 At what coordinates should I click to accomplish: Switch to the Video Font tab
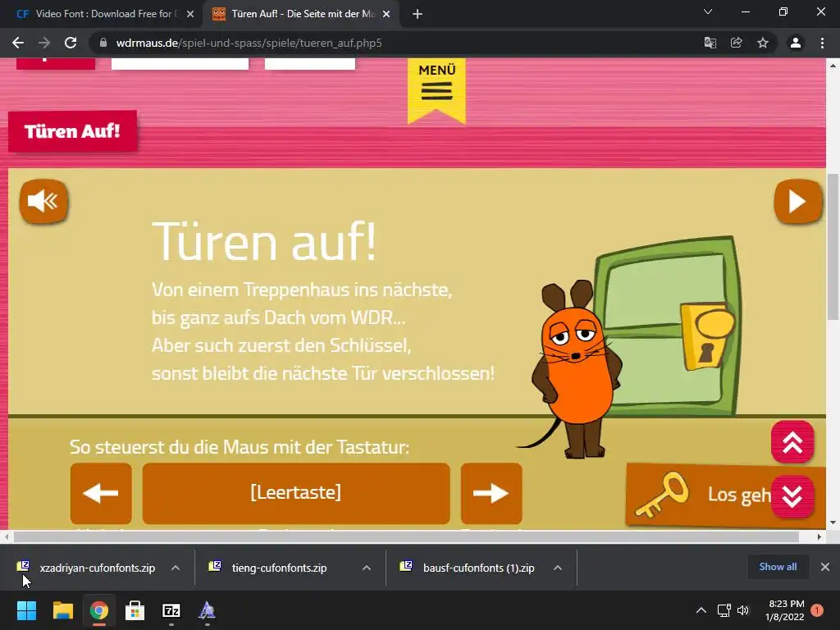(x=102, y=14)
